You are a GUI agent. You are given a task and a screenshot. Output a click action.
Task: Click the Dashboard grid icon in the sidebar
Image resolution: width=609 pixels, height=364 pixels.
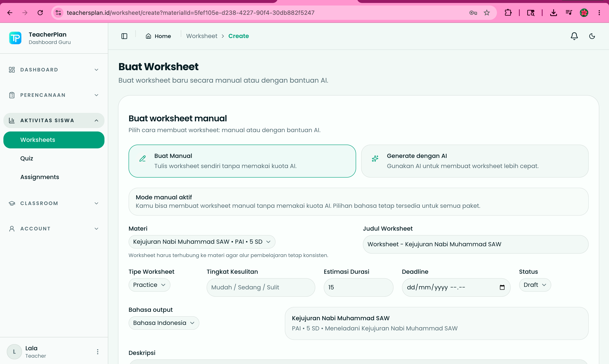(x=12, y=70)
